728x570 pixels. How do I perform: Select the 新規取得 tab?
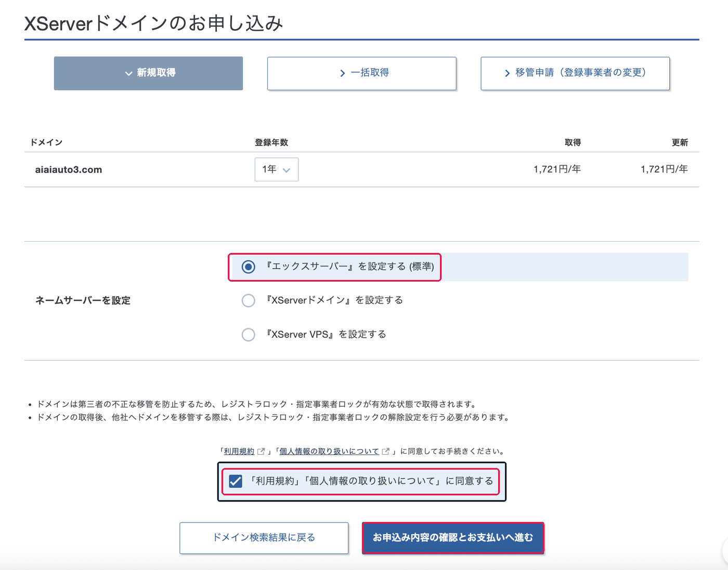click(148, 73)
